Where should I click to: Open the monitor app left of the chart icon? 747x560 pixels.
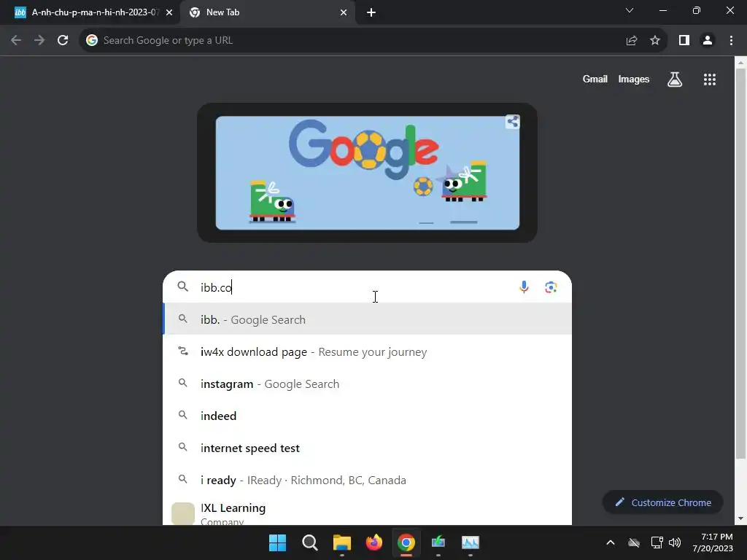pos(438,542)
